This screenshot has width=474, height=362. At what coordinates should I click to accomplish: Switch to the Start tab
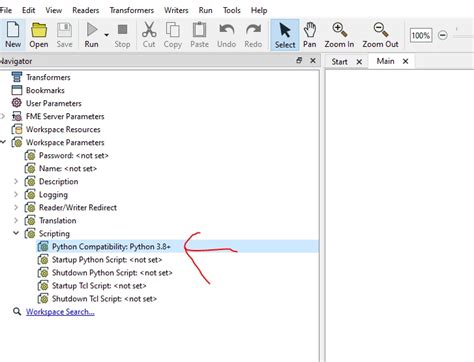[x=339, y=62]
